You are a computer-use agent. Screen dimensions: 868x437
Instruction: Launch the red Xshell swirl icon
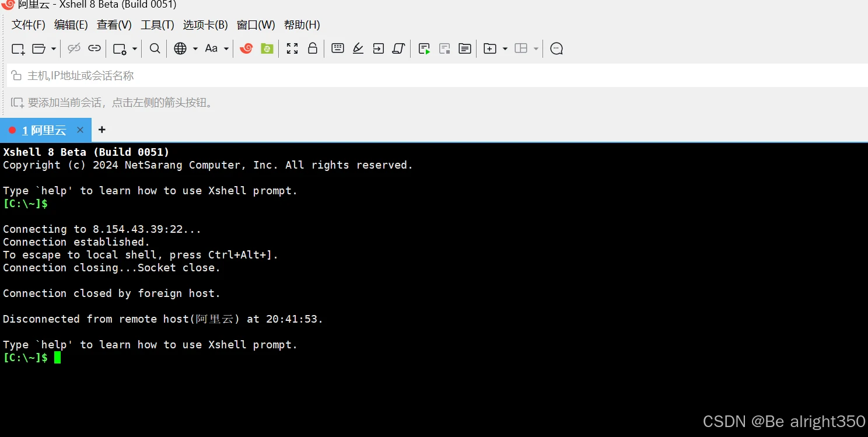(246, 48)
